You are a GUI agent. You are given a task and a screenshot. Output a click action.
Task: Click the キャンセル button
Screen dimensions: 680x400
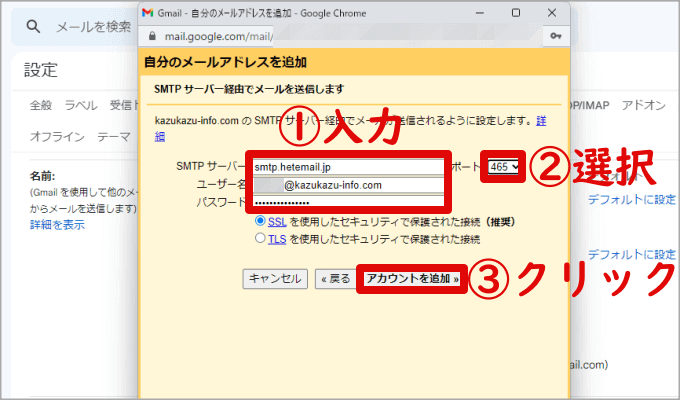[x=275, y=279]
